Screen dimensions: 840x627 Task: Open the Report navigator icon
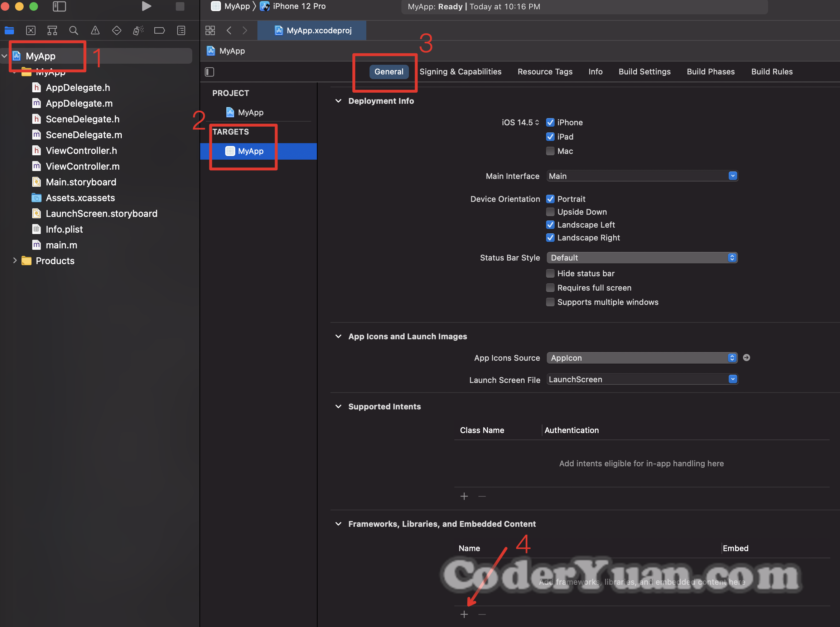[x=181, y=30]
